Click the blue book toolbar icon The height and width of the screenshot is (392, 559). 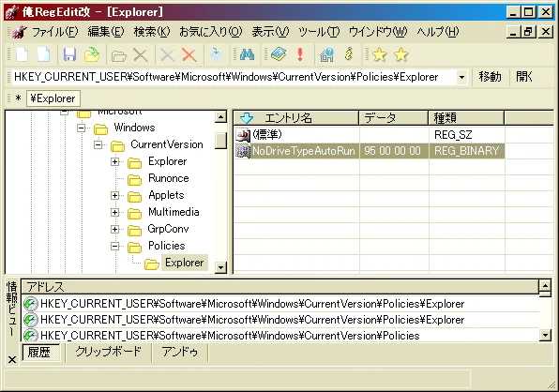pyautogui.click(x=279, y=54)
